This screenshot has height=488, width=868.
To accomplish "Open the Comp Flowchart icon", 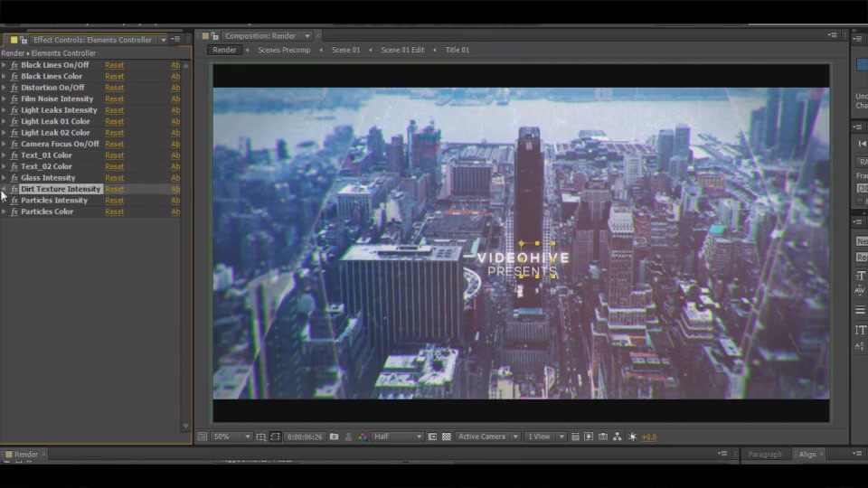I will pos(617,436).
